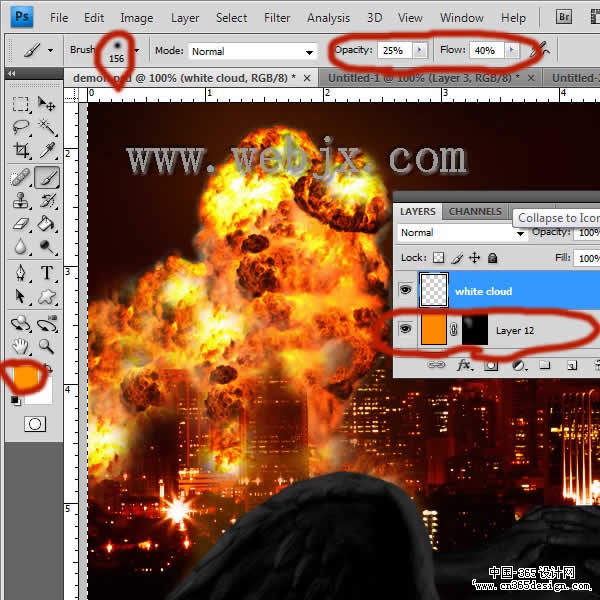This screenshot has height=600, width=600.
Task: Add a layer style with fx button
Action: (465, 365)
